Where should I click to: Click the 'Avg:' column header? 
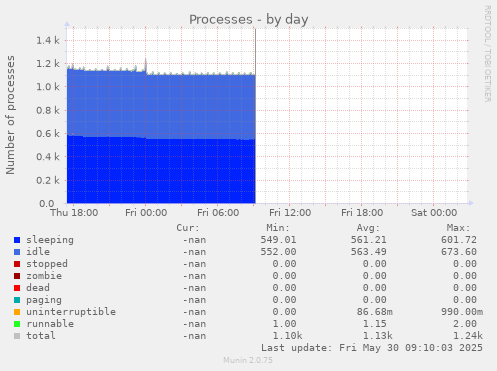click(368, 228)
